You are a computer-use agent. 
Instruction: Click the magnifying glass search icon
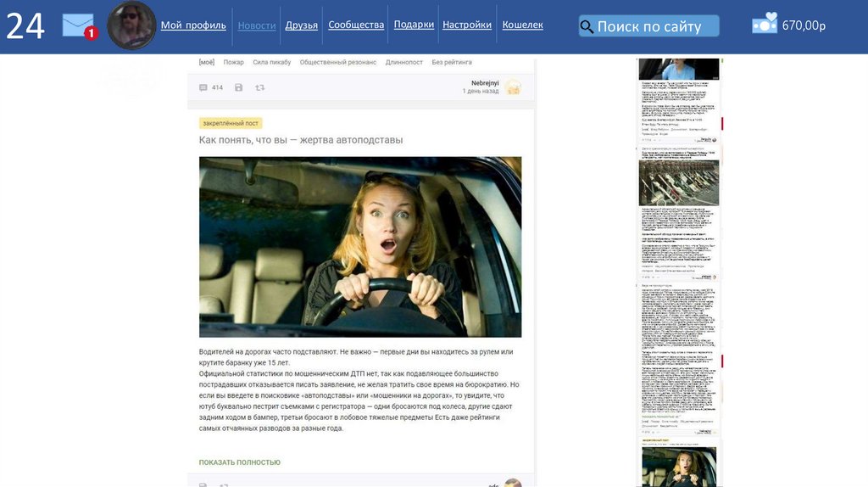point(587,26)
